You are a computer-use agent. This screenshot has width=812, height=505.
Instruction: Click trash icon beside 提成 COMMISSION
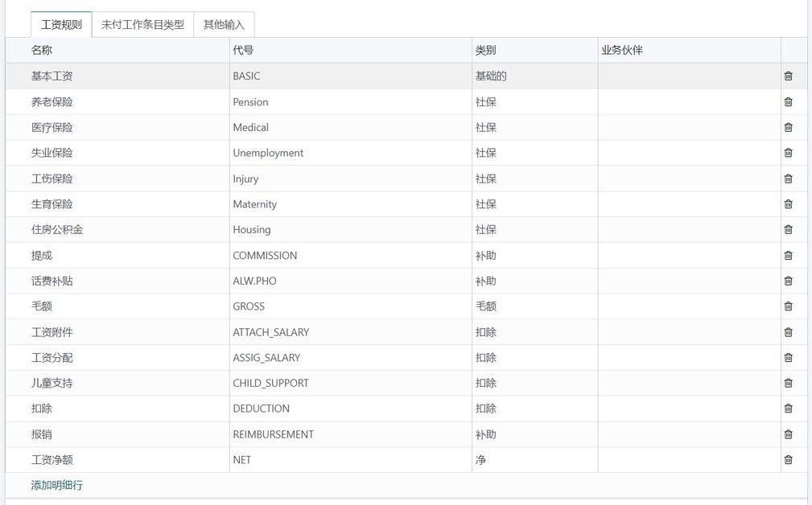pos(788,255)
